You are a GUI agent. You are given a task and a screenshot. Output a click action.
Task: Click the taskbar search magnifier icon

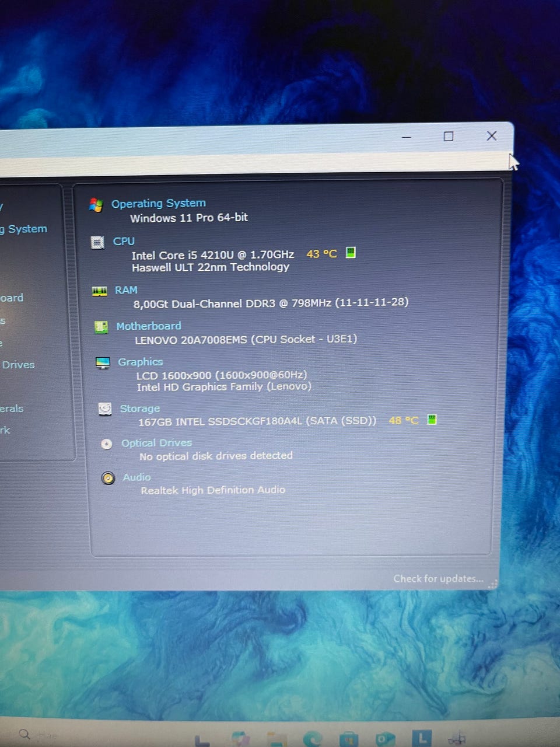pyautogui.click(x=24, y=734)
